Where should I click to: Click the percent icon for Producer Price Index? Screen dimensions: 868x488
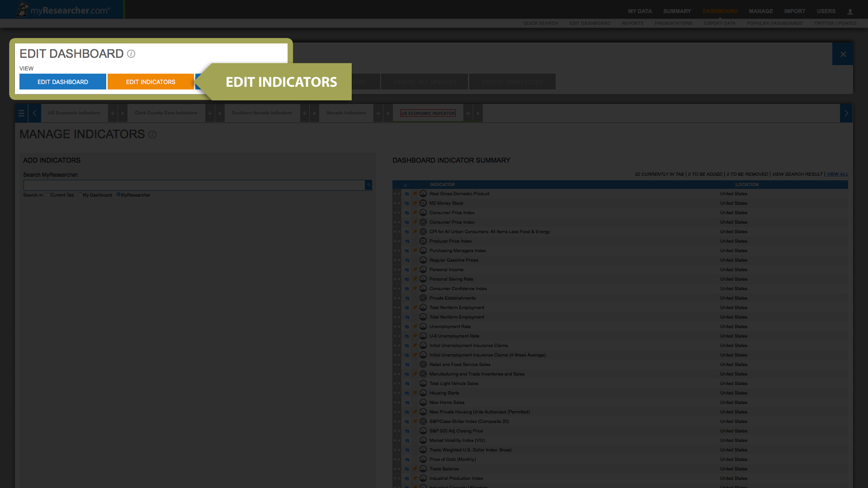coord(423,241)
